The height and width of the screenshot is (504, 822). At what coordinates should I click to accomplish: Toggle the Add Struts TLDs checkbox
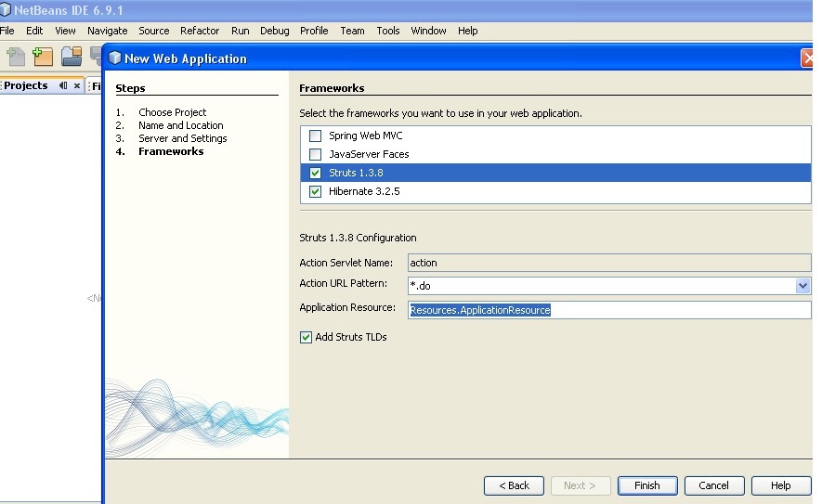[306, 338]
